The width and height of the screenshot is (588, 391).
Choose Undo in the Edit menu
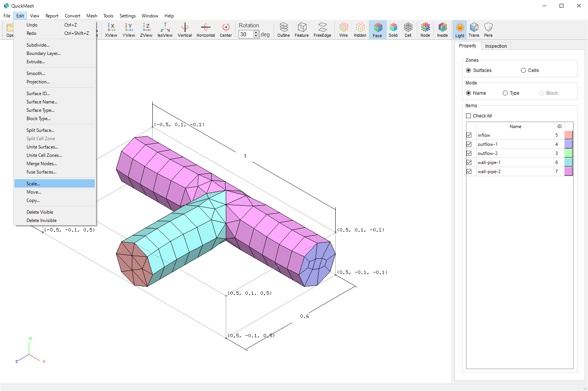(55, 25)
